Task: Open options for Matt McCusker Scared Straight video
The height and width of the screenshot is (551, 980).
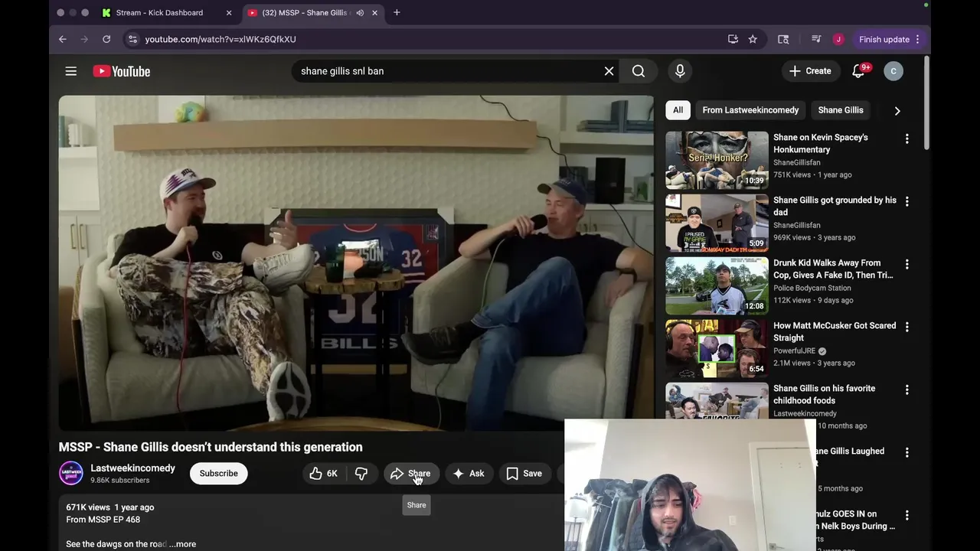Action: 906,327
